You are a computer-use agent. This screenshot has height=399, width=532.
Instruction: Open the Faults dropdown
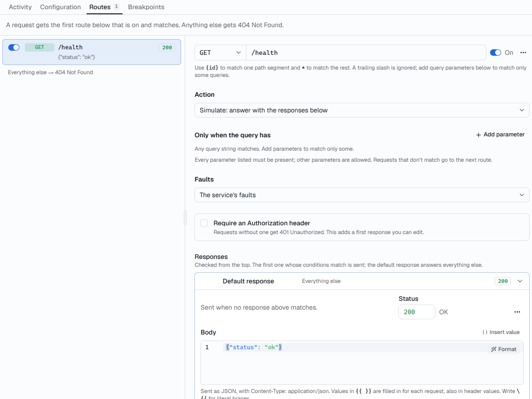click(362, 195)
